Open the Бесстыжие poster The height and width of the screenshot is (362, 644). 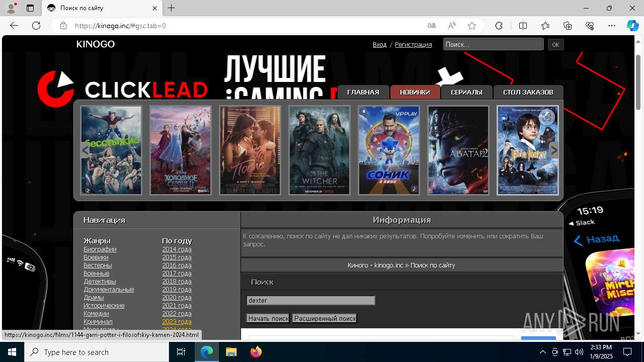[x=111, y=150]
